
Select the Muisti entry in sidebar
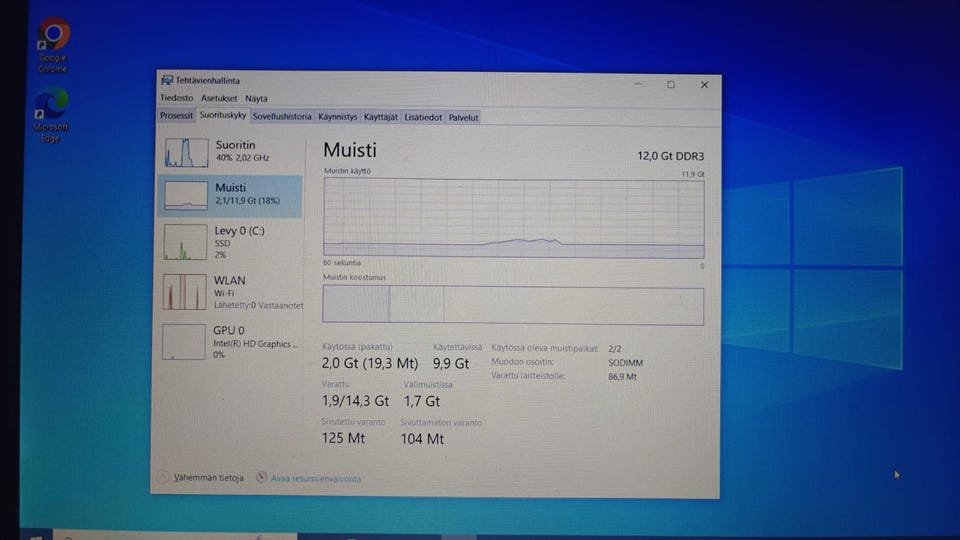230,196
